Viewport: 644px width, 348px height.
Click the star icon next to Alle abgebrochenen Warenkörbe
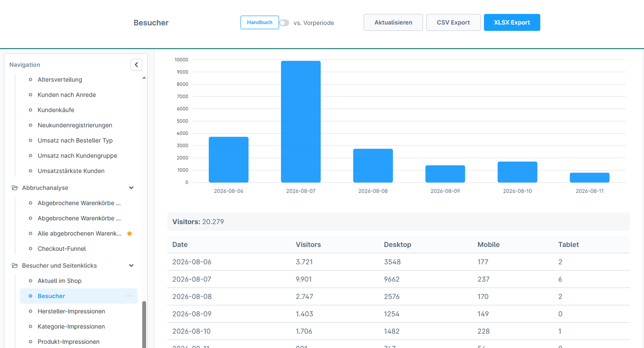(x=130, y=233)
